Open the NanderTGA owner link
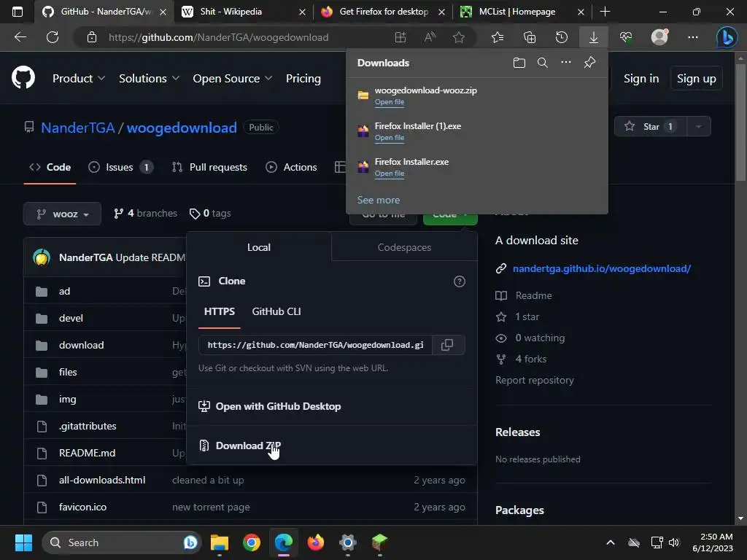The image size is (747, 560). pyautogui.click(x=77, y=128)
